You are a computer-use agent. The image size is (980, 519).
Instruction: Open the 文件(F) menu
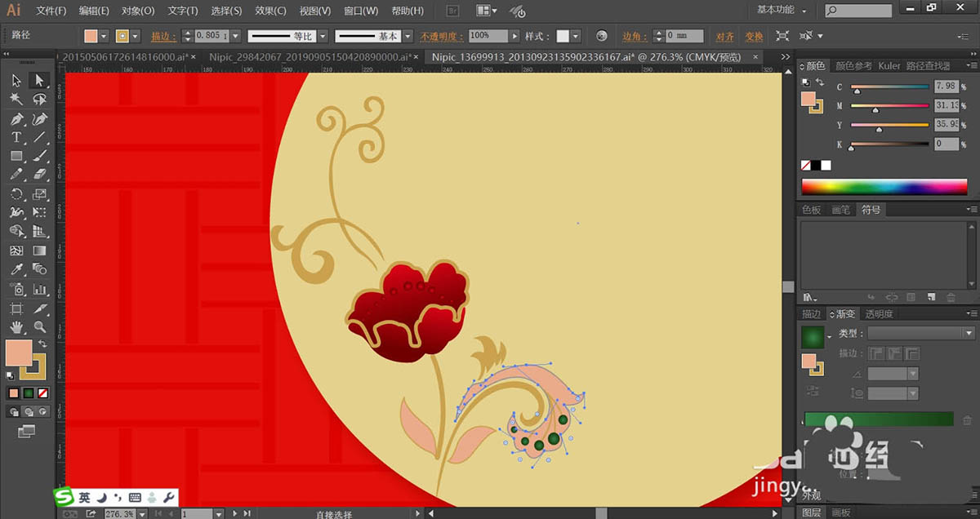pos(51,11)
